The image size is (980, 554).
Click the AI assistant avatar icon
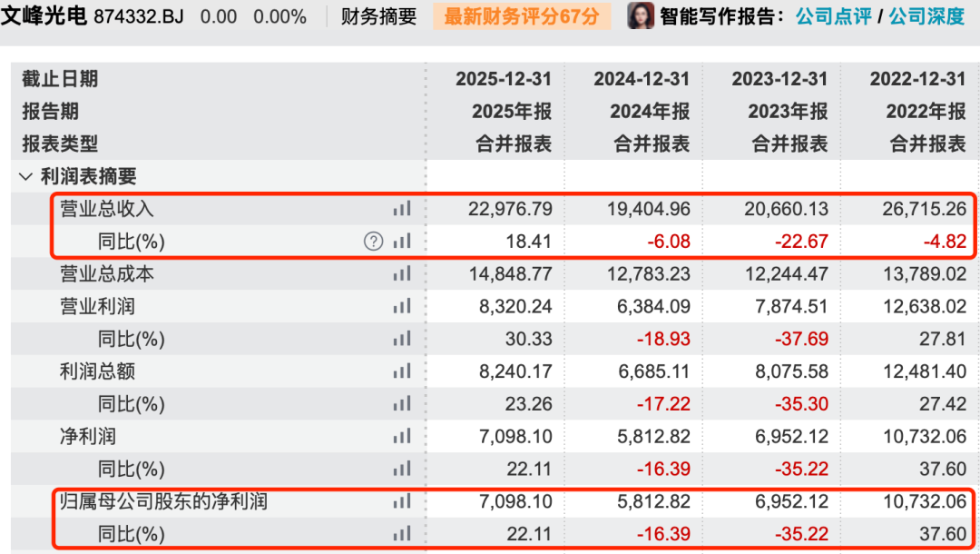click(x=640, y=15)
